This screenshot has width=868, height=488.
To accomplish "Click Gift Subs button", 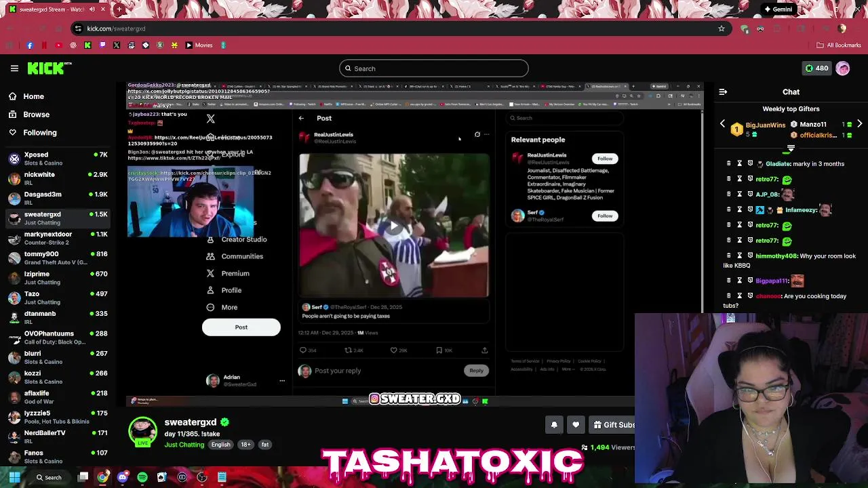I will tap(613, 425).
